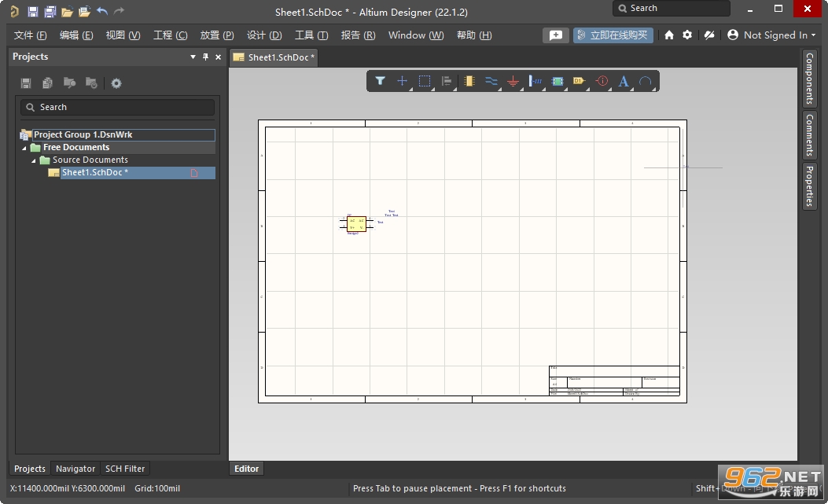
Task: Go to Home page icon
Action: [x=669, y=35]
